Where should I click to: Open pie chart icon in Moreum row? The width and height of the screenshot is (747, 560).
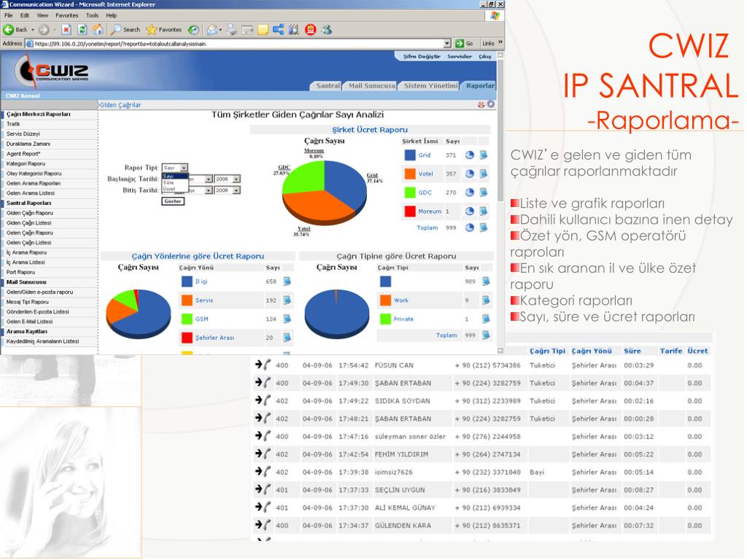(x=469, y=211)
